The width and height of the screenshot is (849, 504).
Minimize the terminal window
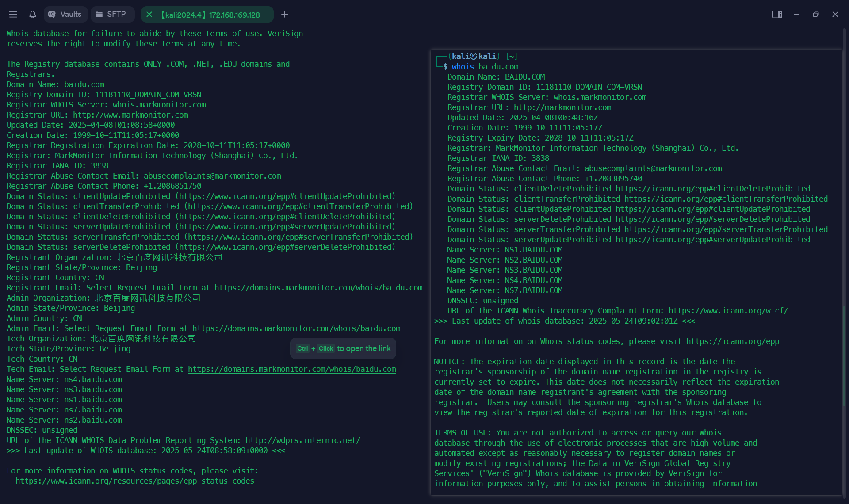click(x=796, y=15)
